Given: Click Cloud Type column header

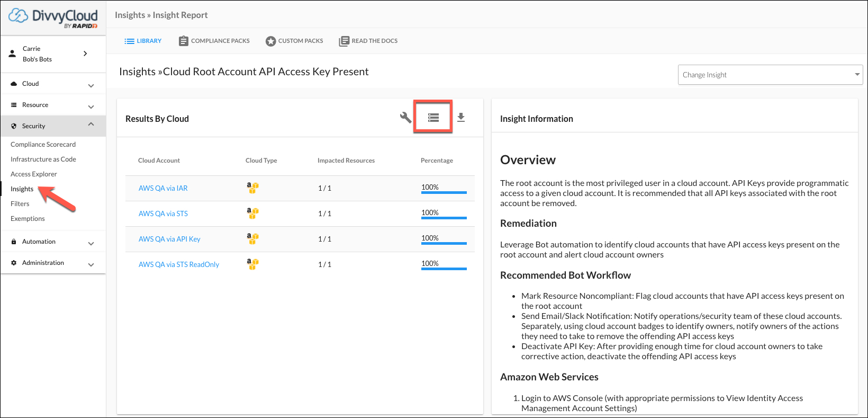Looking at the screenshot, I should [261, 161].
